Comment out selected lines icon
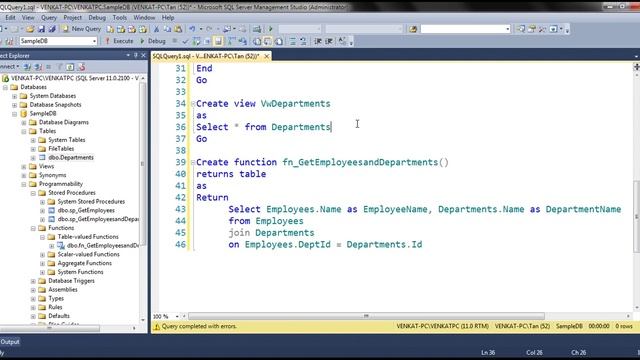The image size is (640, 360). [292, 41]
